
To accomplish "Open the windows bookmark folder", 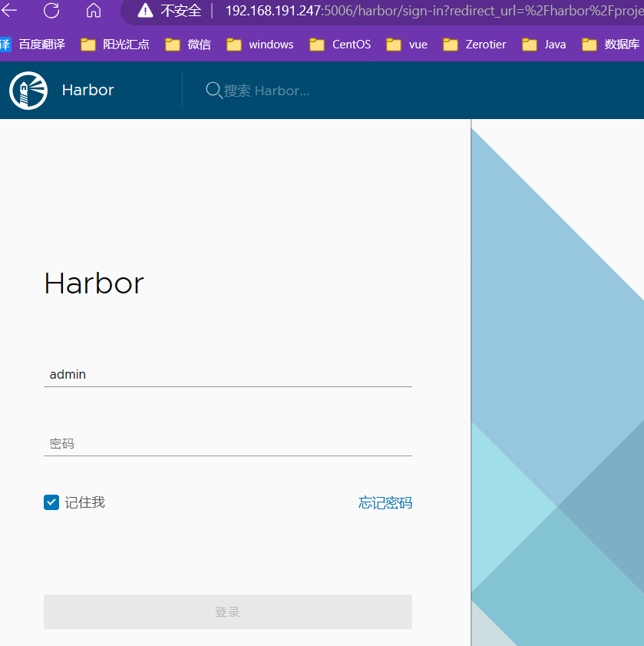I will pos(259,44).
